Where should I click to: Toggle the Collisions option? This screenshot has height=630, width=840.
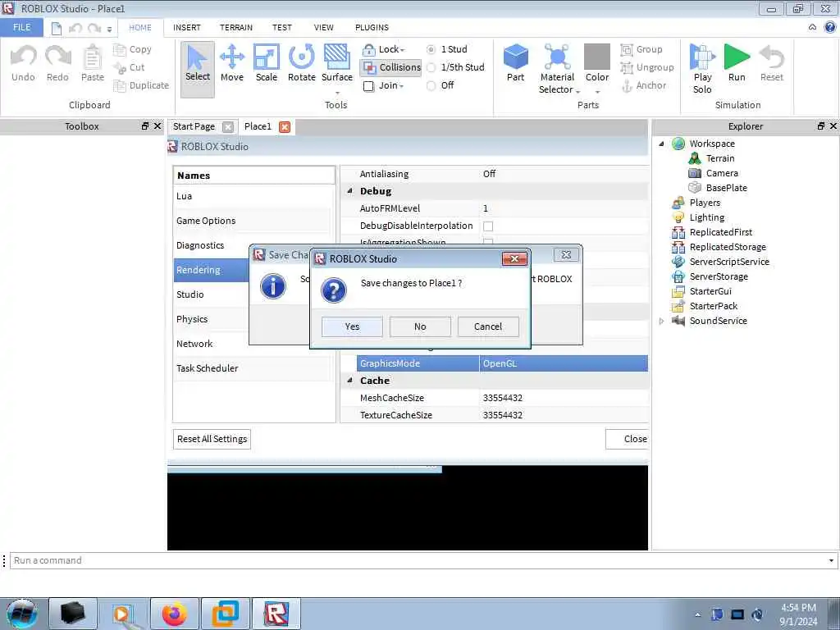391,67
